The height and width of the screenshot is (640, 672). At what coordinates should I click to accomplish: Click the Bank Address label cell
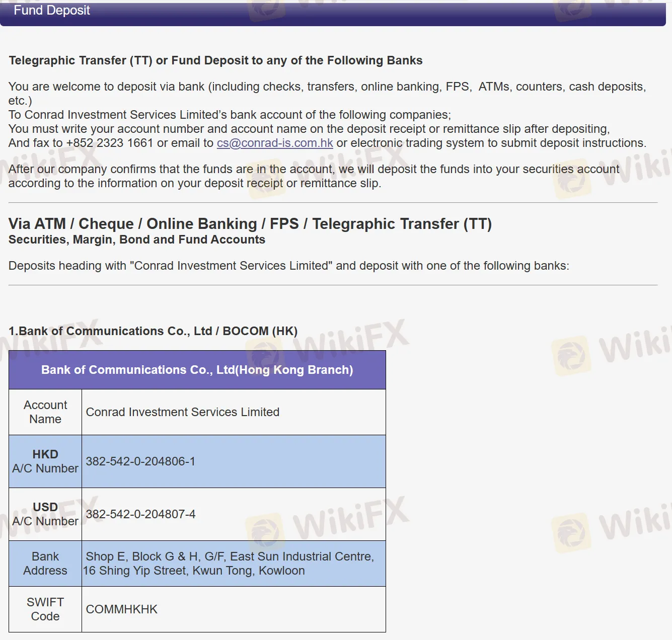tap(45, 564)
